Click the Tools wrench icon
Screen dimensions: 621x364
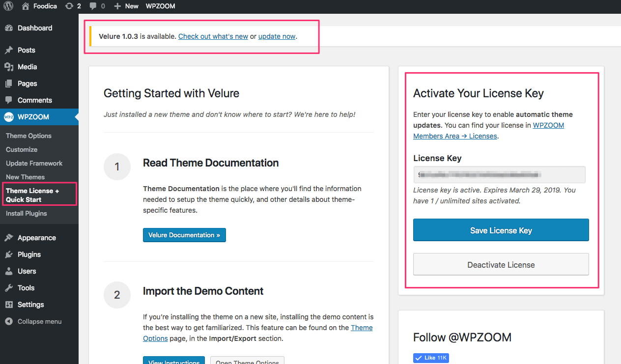[9, 288]
